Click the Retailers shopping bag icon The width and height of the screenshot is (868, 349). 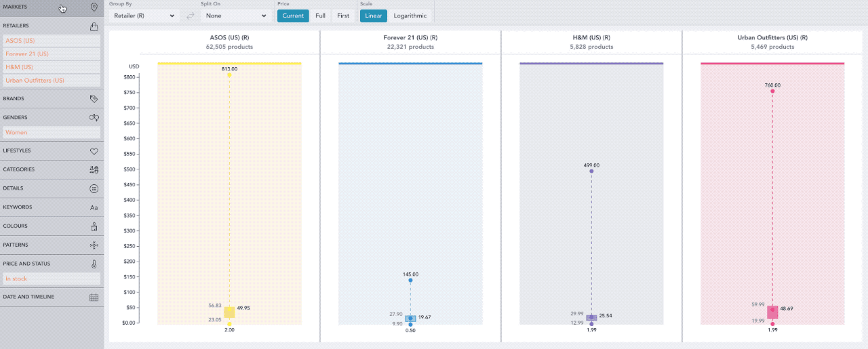[x=94, y=26]
